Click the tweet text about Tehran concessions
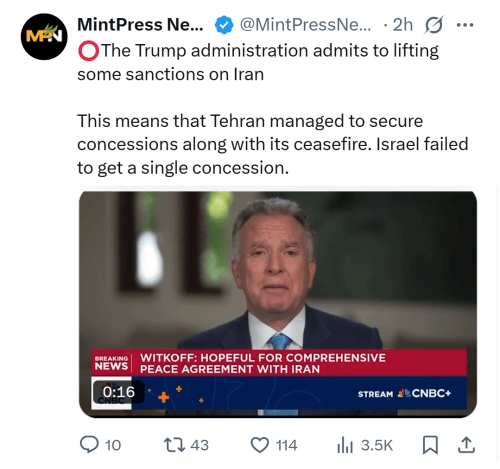 click(273, 144)
